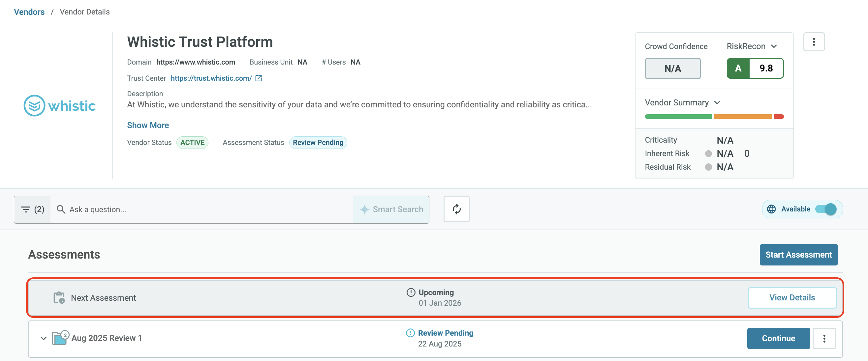Expand the Vendor Summary dropdown
The image size is (868, 361).
click(x=682, y=102)
